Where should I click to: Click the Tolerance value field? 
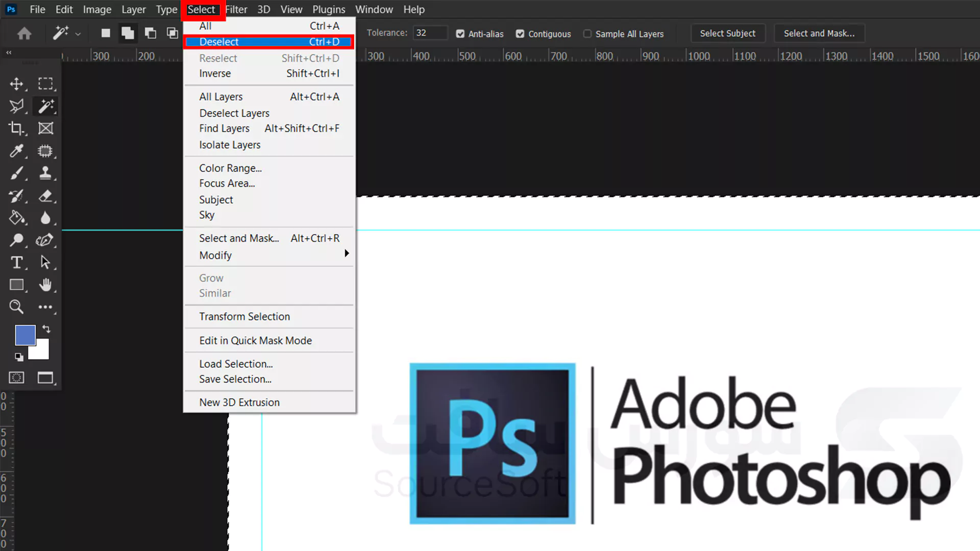(430, 33)
